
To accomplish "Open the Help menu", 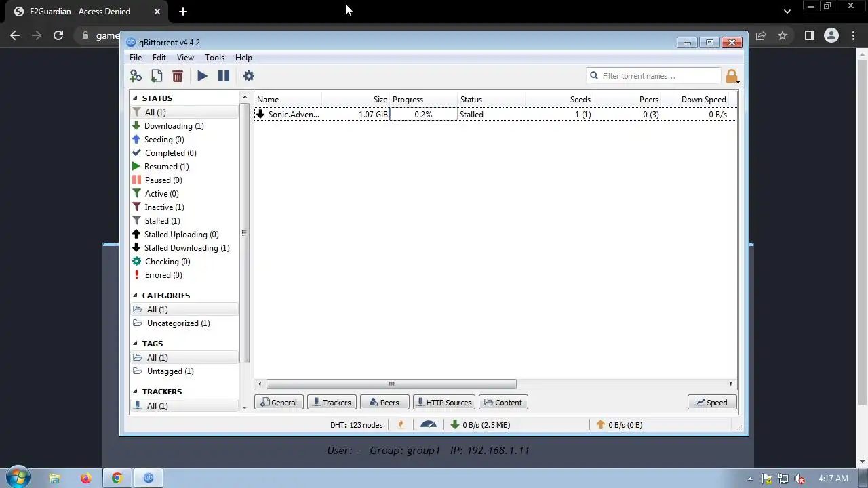I will [x=243, y=58].
